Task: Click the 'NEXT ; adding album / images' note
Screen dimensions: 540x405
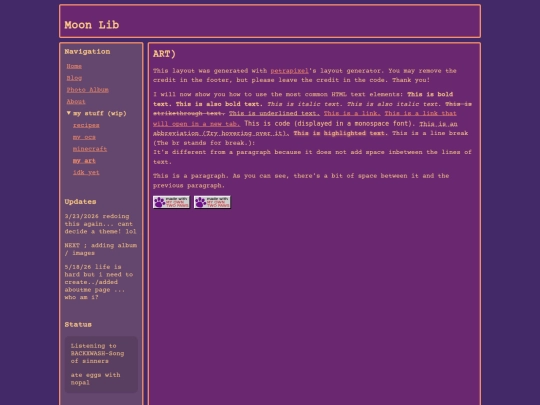Action: click(101, 249)
